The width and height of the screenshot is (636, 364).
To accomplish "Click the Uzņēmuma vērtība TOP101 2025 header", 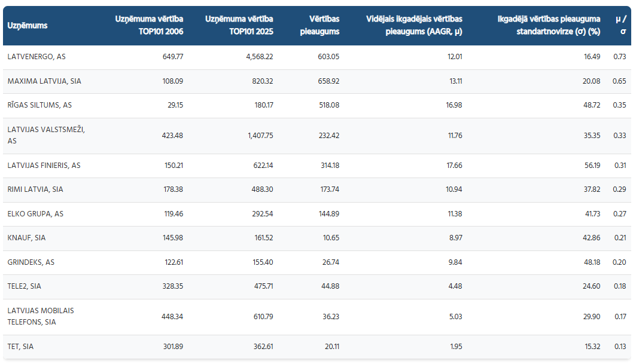I will (239, 26).
